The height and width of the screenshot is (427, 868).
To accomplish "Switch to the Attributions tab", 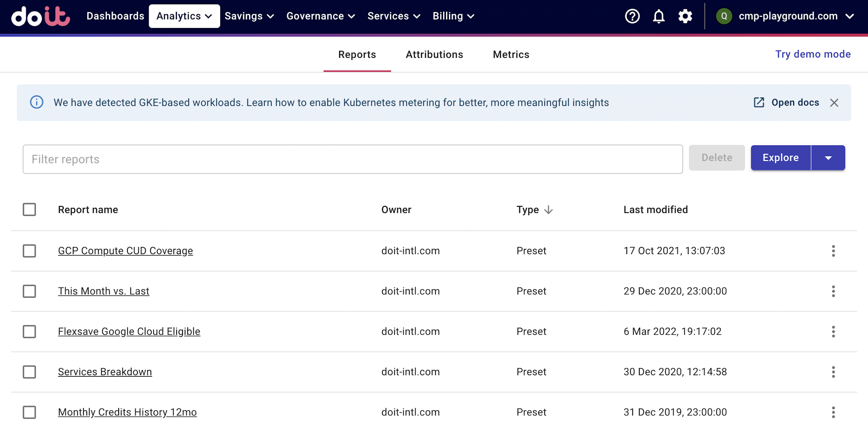I will pos(434,55).
